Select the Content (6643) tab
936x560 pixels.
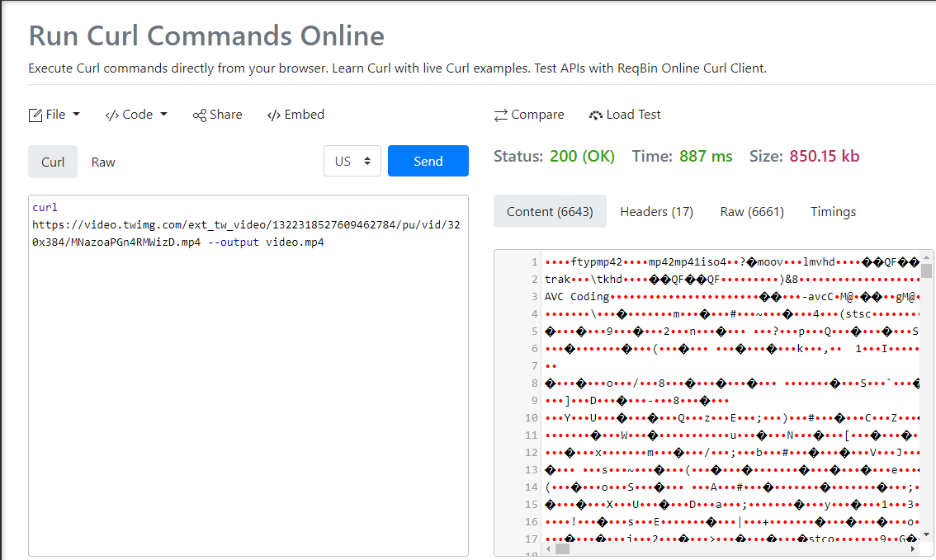tap(550, 211)
